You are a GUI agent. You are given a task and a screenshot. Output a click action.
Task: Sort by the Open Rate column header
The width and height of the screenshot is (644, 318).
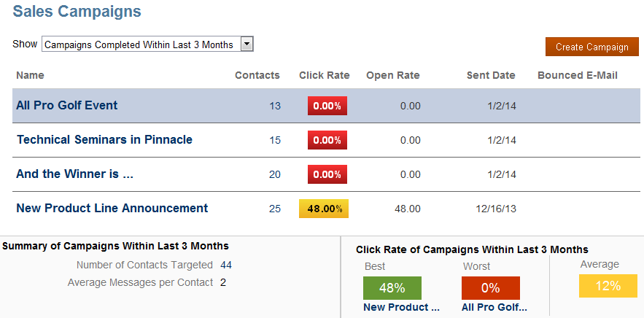click(392, 75)
